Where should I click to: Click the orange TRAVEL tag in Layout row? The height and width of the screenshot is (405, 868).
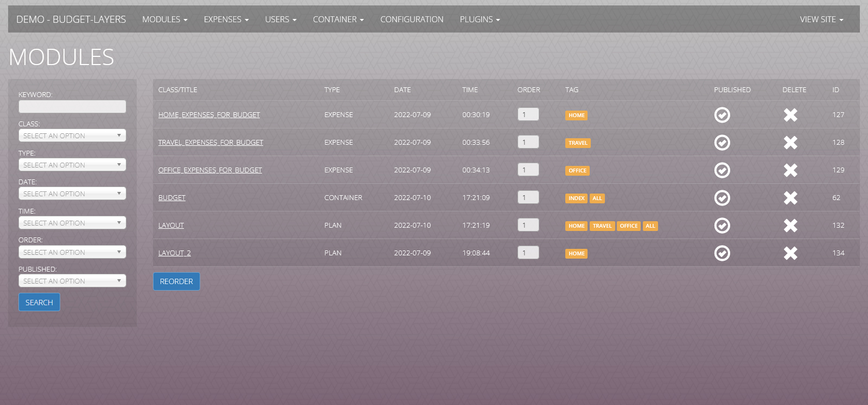point(602,226)
